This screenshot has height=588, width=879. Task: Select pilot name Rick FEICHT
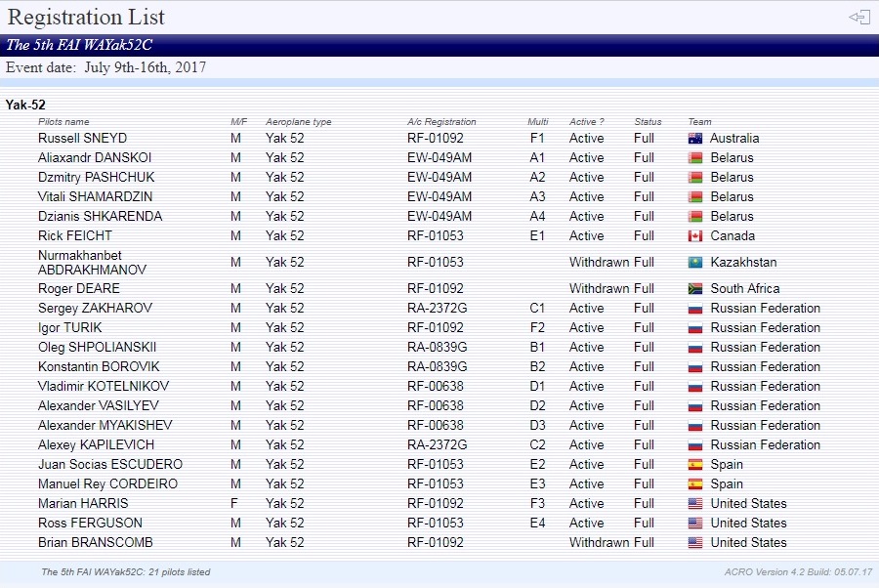click(75, 235)
